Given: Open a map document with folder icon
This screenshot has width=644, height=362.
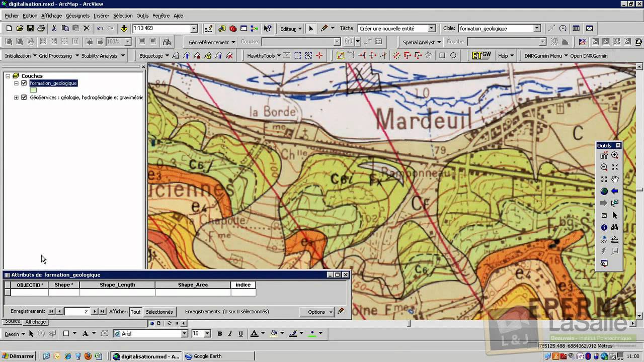Looking at the screenshot, I should (x=20, y=29).
